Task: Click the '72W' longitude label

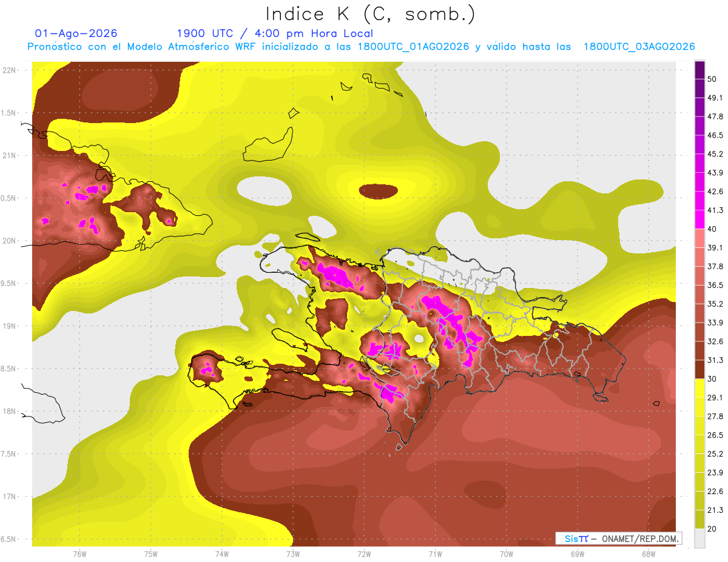Action: [364, 554]
